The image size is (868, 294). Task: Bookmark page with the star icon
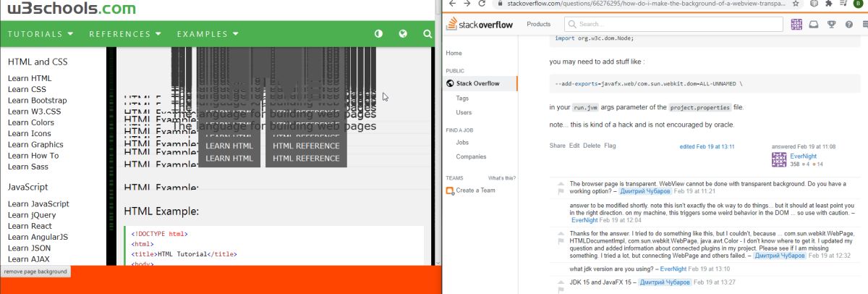[796, 4]
